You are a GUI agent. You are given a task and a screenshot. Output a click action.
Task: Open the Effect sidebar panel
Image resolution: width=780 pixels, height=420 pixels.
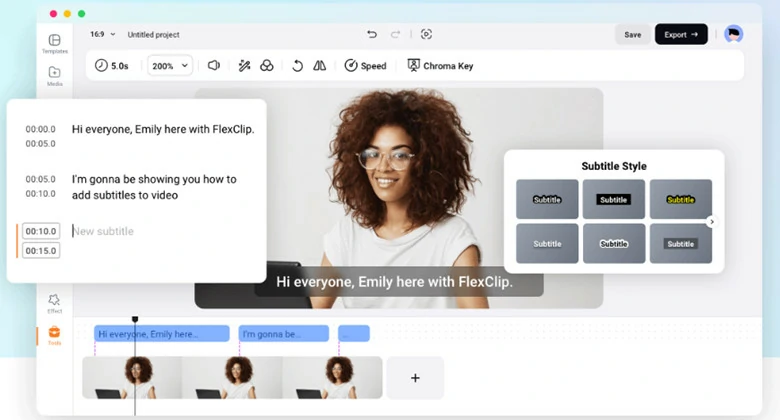click(x=54, y=303)
